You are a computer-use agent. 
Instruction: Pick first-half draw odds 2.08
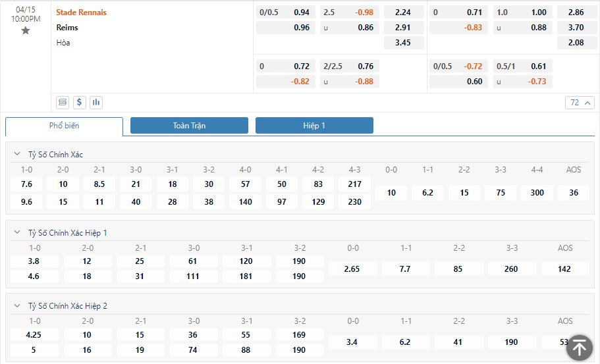[x=577, y=42]
